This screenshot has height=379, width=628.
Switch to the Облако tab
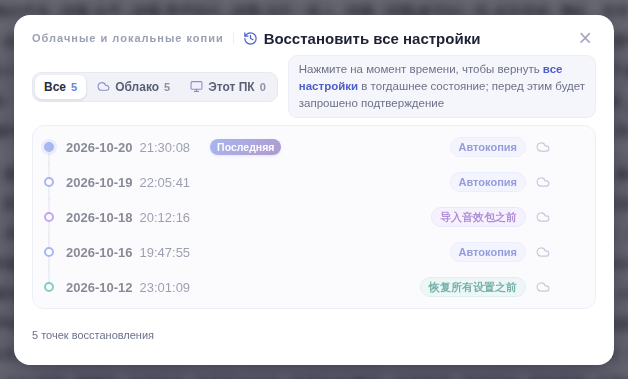click(x=134, y=87)
